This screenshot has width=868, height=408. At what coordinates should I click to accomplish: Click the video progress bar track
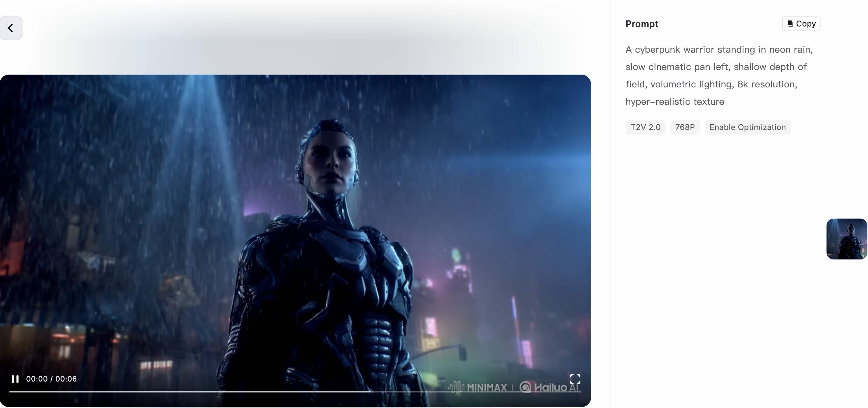[295, 392]
